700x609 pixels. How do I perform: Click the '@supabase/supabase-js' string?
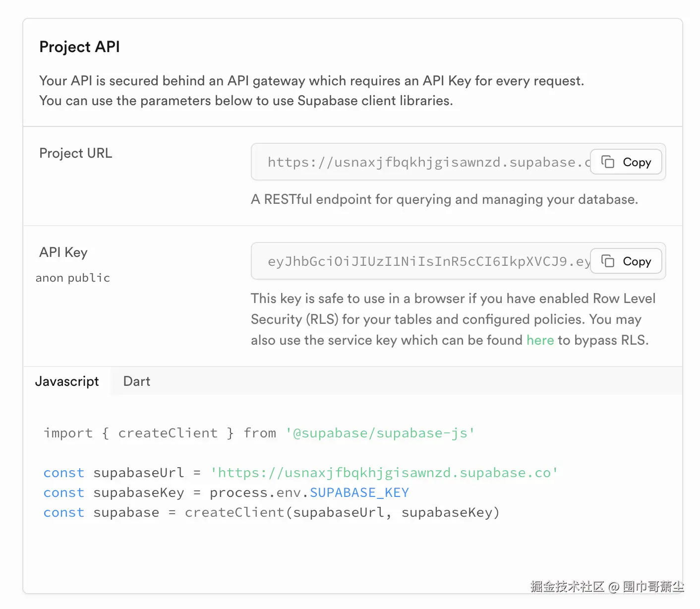pyautogui.click(x=380, y=433)
